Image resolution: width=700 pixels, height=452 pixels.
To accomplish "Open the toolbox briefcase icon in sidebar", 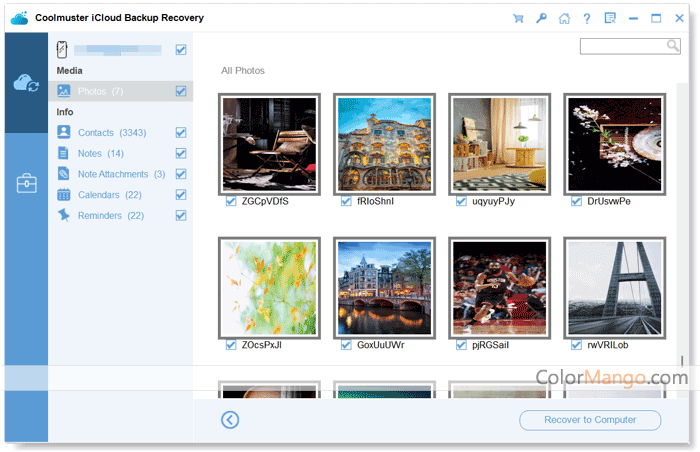I will click(26, 184).
